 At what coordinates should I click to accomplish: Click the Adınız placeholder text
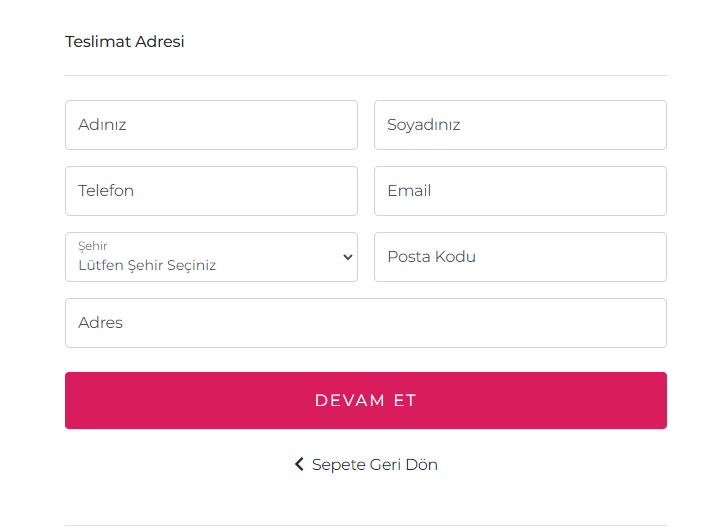[x=102, y=125]
